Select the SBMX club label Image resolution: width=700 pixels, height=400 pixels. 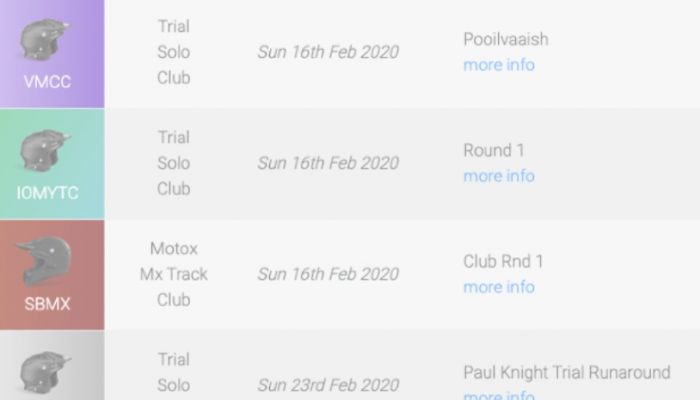tap(47, 304)
